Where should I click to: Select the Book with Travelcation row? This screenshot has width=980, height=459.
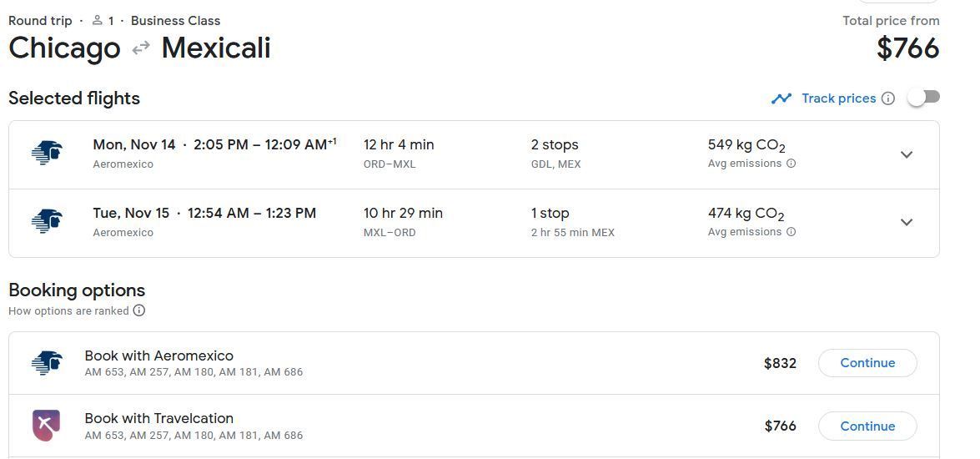click(474, 426)
